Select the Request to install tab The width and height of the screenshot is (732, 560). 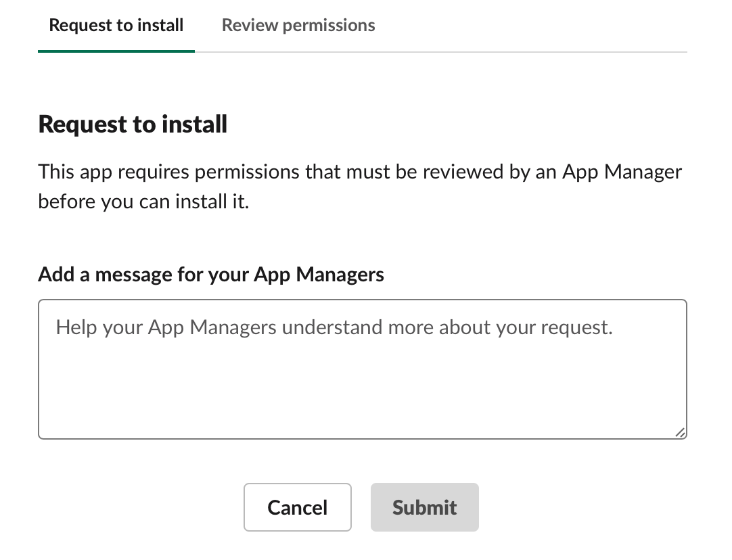(x=116, y=26)
